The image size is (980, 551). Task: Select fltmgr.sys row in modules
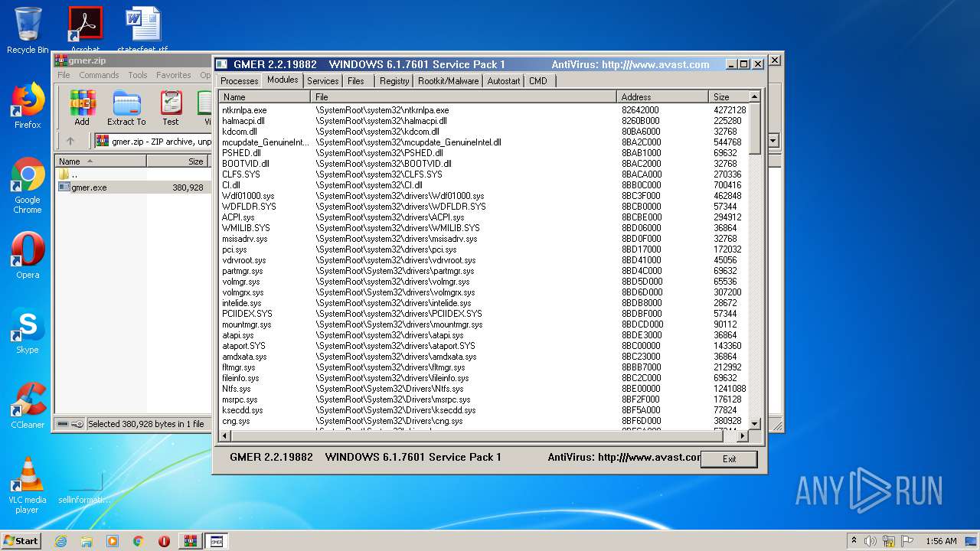pos(483,367)
